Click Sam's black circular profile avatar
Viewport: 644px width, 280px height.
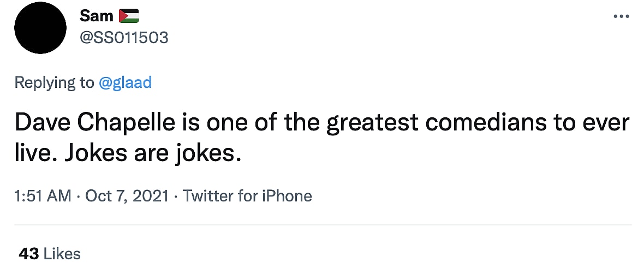coord(41,27)
